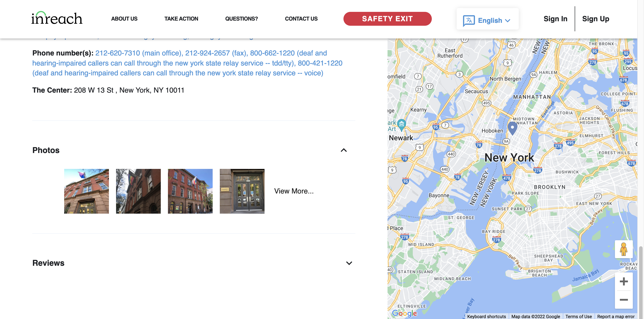
Task: Open Google Maps Terms of Use
Action: point(578,317)
